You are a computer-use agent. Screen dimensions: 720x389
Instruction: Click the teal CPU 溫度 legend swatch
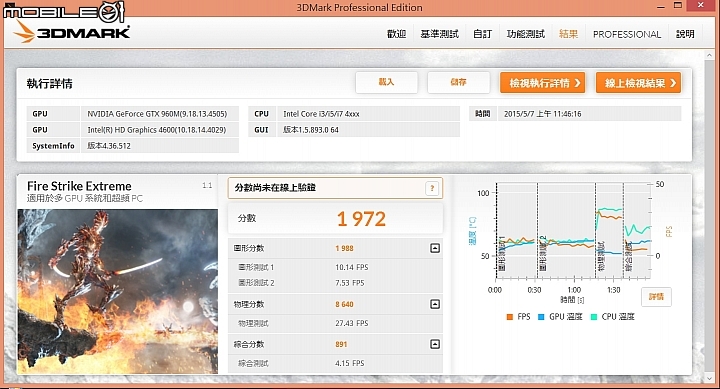tap(594, 317)
